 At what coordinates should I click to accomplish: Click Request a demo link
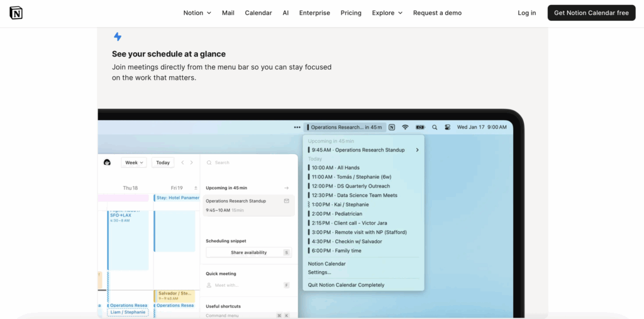click(438, 13)
